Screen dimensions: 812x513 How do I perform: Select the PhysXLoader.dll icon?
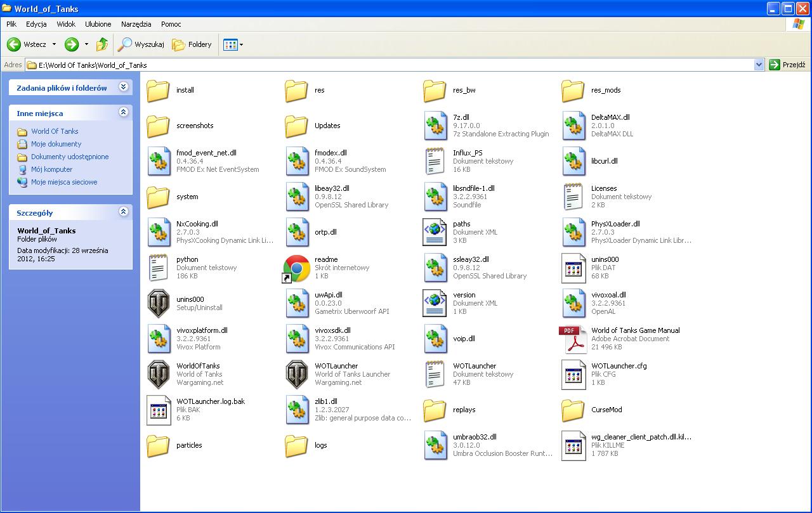coord(573,233)
